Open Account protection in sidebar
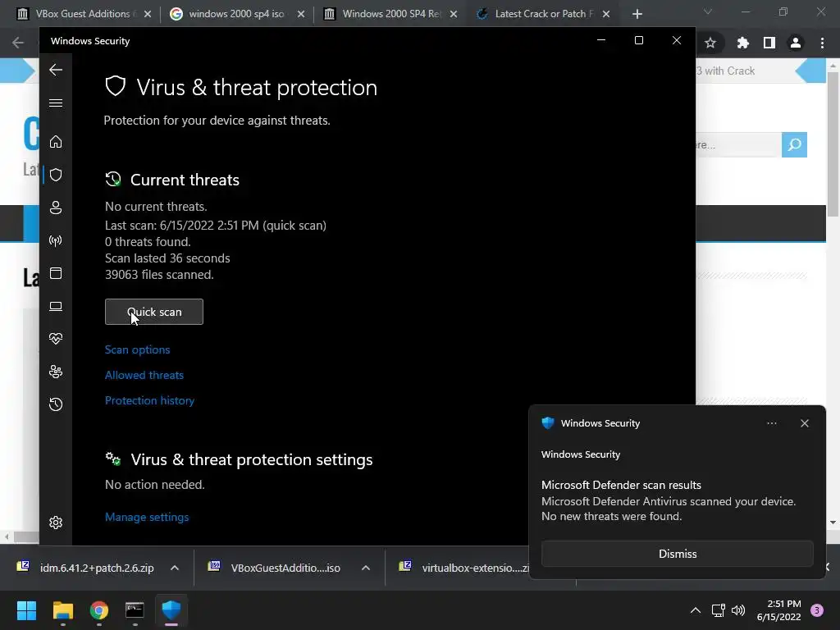Viewport: 840px width, 630px height. 56,208
